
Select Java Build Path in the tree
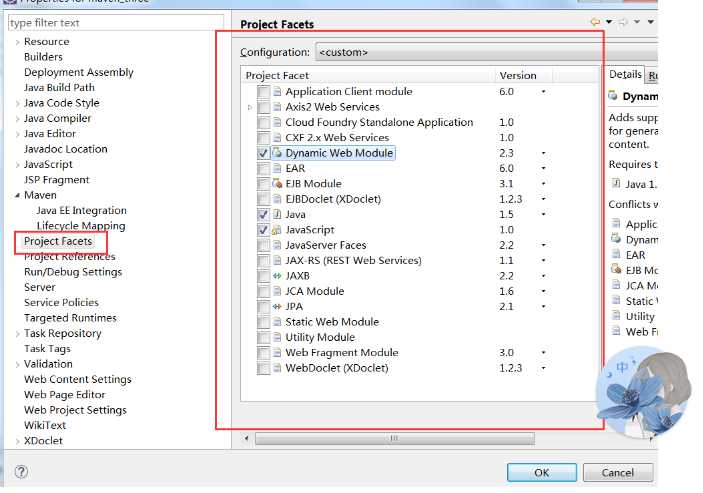[x=59, y=87]
